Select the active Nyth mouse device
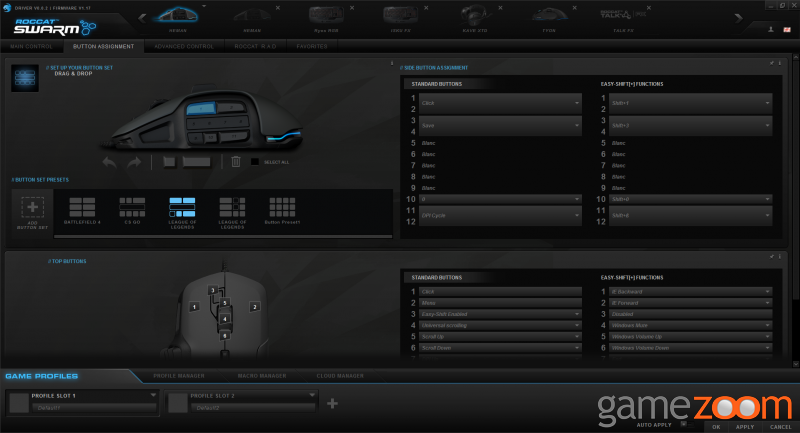This screenshot has width=800, height=433. [178, 18]
